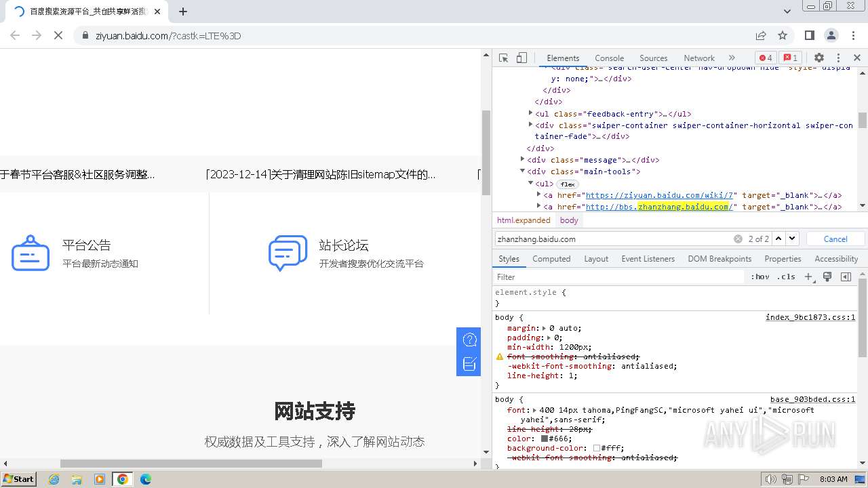
Task: Bookmark this tab star icon
Action: click(x=783, y=35)
